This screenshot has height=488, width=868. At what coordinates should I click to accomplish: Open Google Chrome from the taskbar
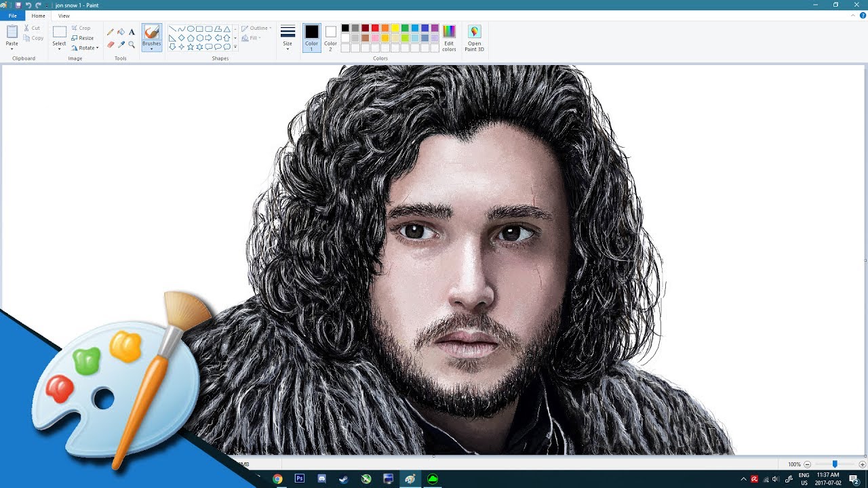[x=277, y=479]
